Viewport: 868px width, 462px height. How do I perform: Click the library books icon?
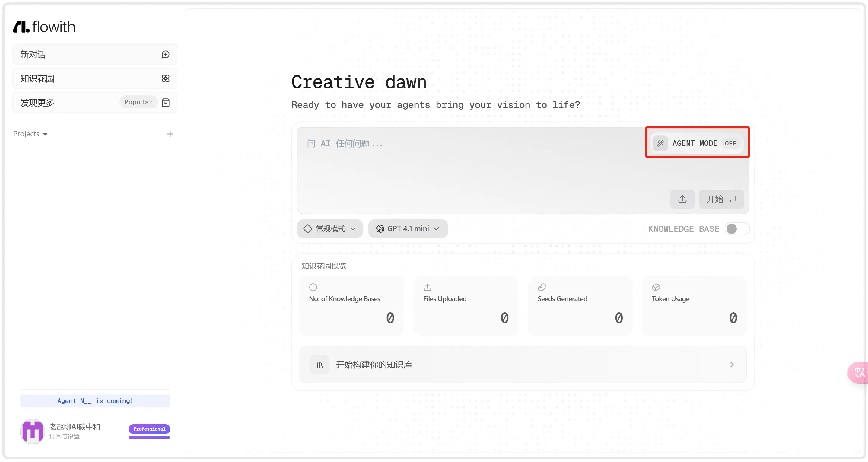pos(319,365)
